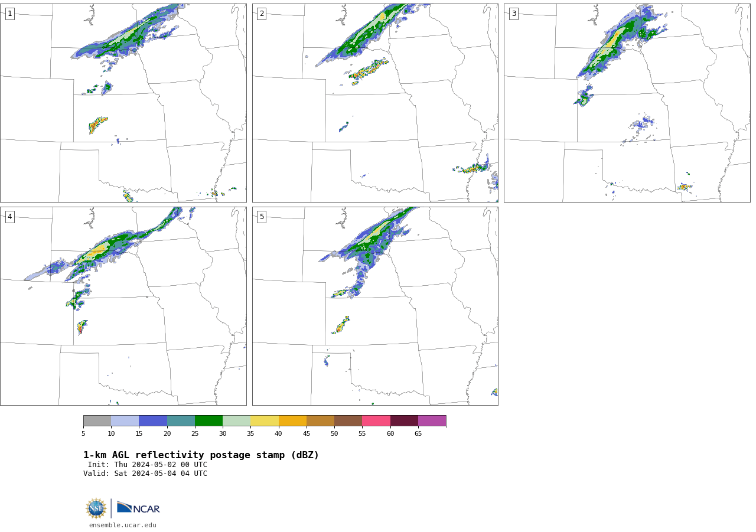Click the green 25-30 dBZ swatch
The image size is (756, 532).
pos(208,421)
